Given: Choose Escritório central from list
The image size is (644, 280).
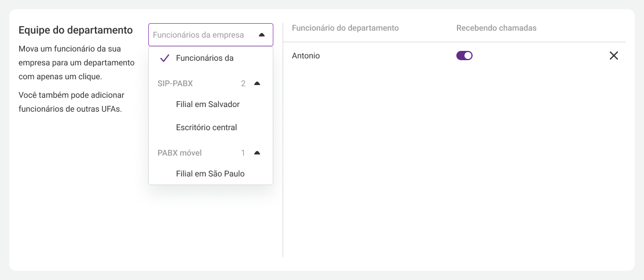Looking at the screenshot, I should pyautogui.click(x=211, y=127).
